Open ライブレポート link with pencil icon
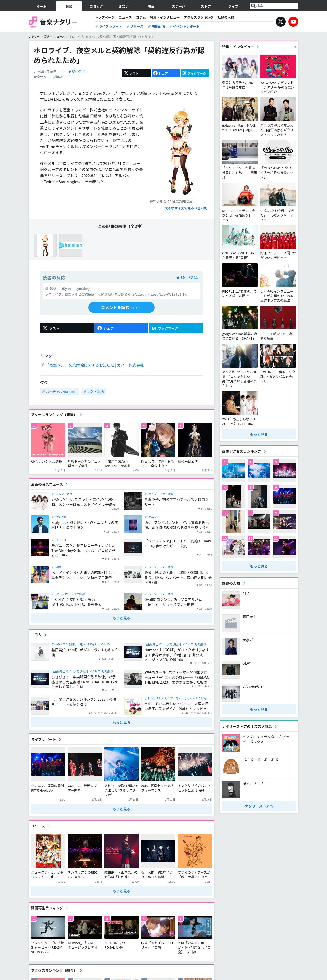327x980 pixels. click(x=108, y=27)
